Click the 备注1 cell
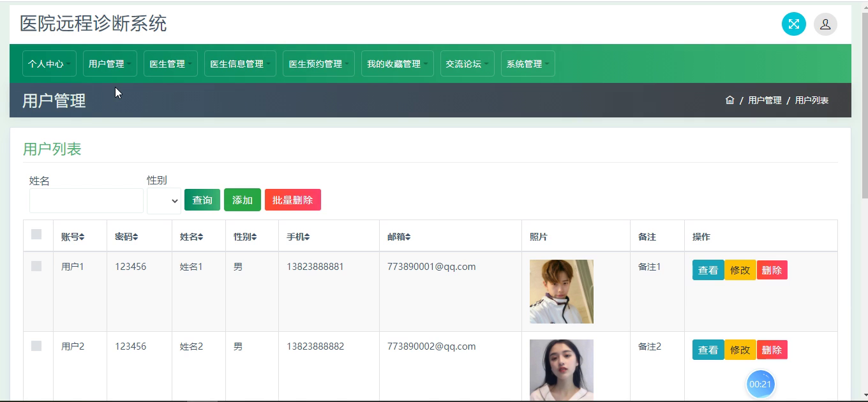This screenshot has height=402, width=868. pos(650,267)
